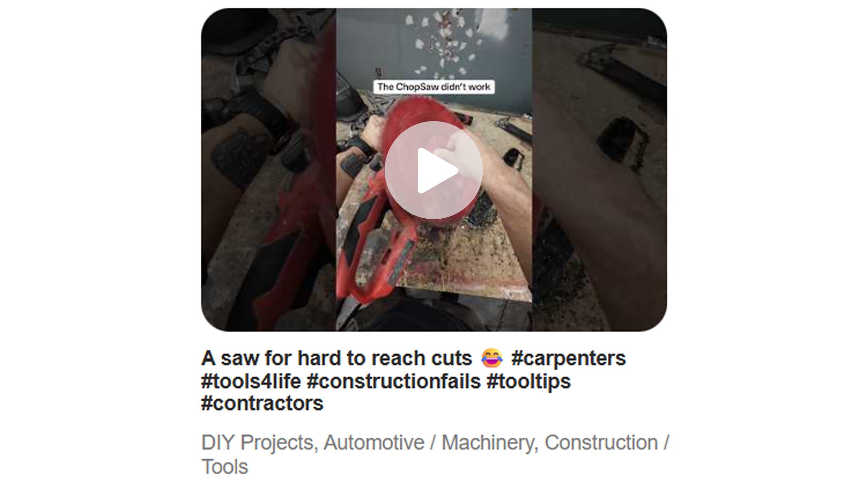868x488 pixels.
Task: Click the blurred right side of the thumbnail
Action: 599,170
